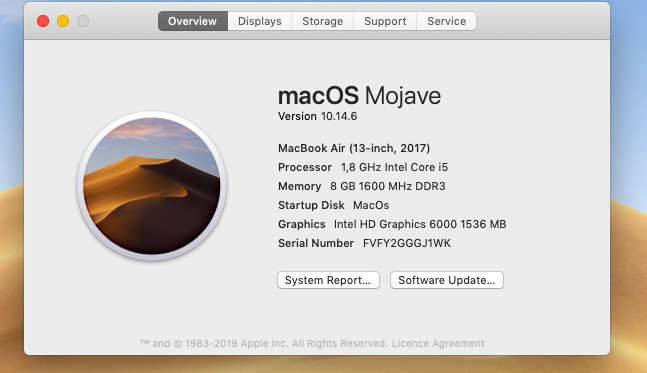Click the 8 GB 1600 MHz DDR3 value

pos(387,186)
